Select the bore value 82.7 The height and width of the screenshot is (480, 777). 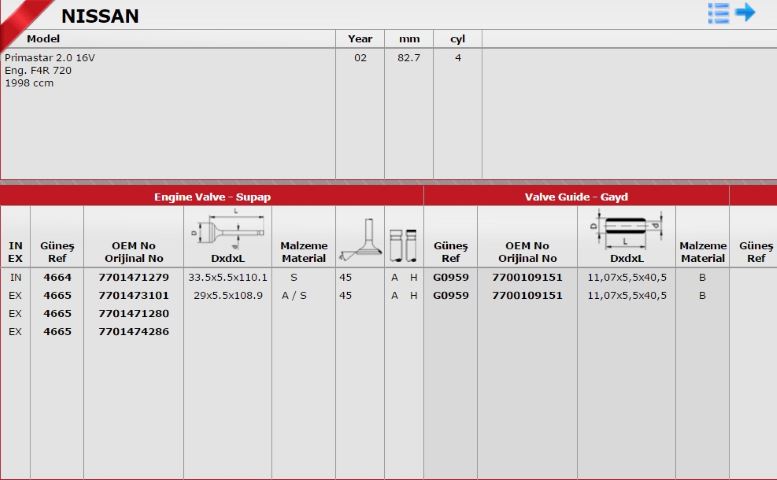409,57
